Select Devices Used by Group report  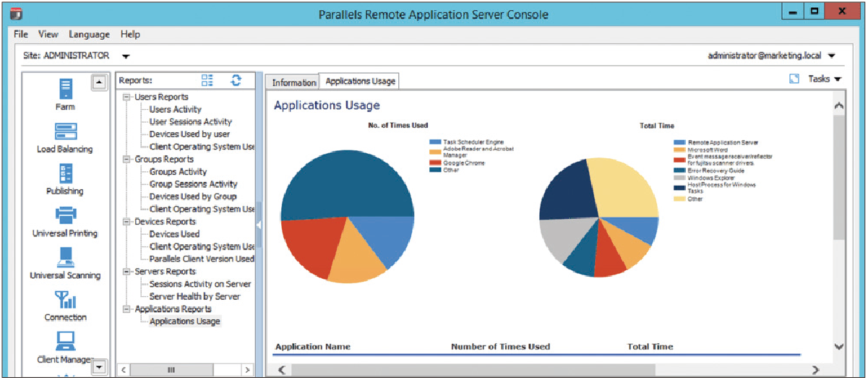(x=193, y=196)
